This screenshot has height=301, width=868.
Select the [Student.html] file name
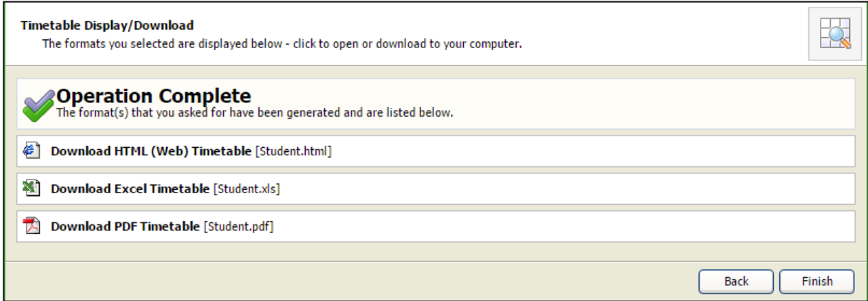click(x=293, y=151)
